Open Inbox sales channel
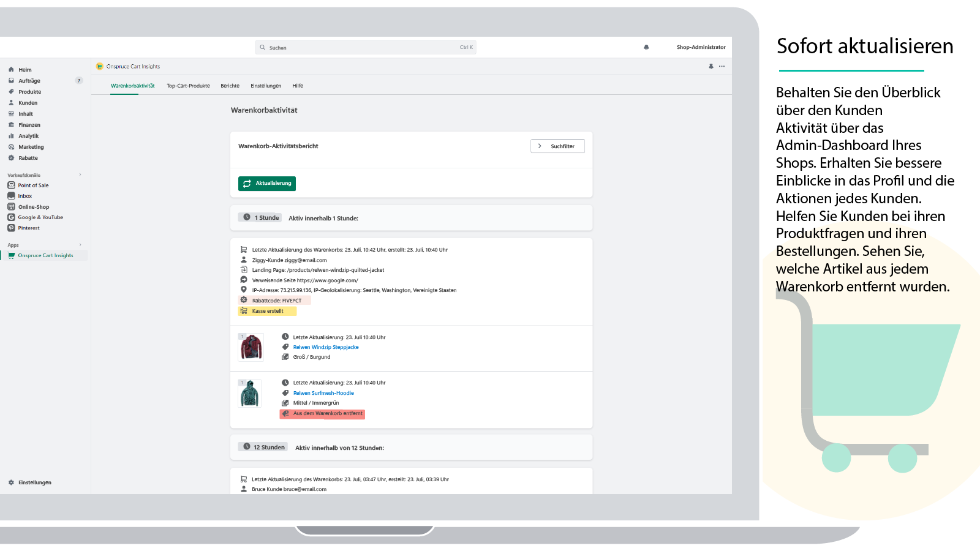 24,196
